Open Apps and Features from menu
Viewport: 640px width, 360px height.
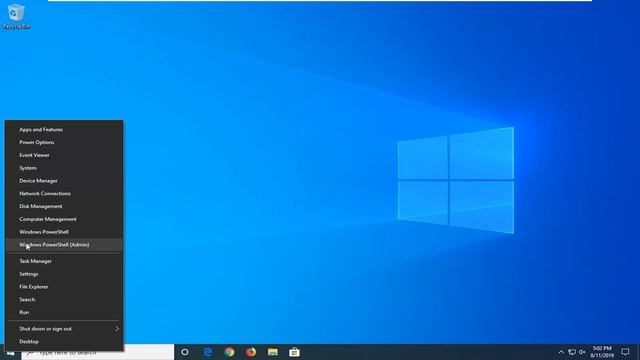pyautogui.click(x=64, y=129)
